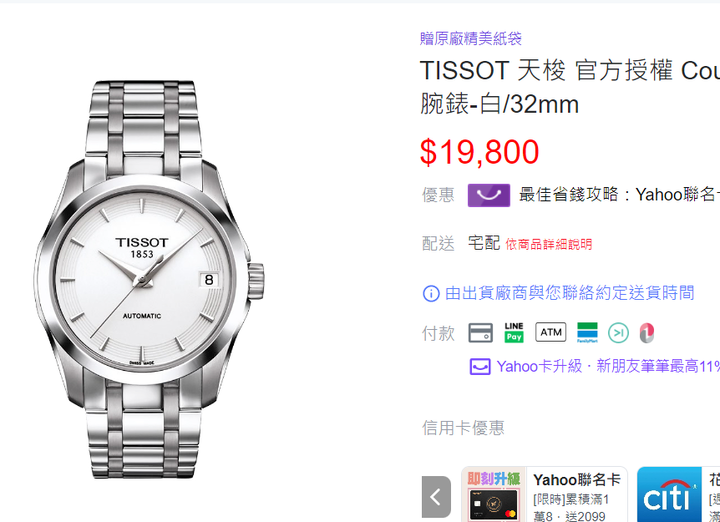Click the red and gray payment icon

click(x=647, y=333)
